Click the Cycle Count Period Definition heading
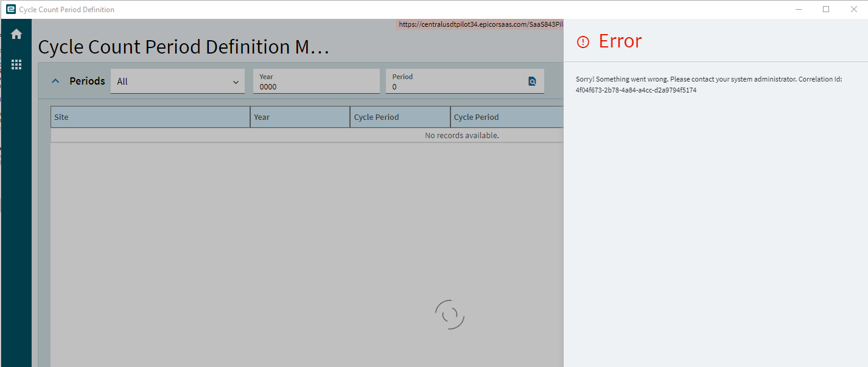The width and height of the screenshot is (868, 367). click(184, 47)
